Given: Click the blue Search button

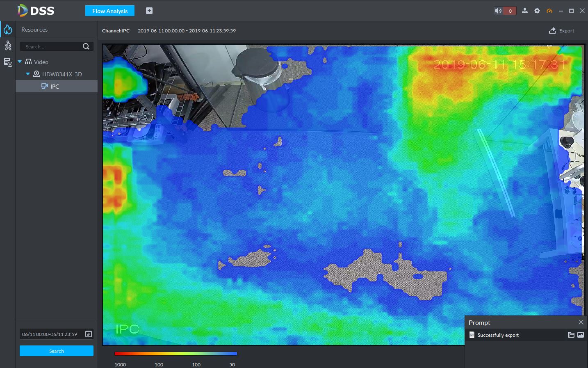Looking at the screenshot, I should (x=57, y=351).
